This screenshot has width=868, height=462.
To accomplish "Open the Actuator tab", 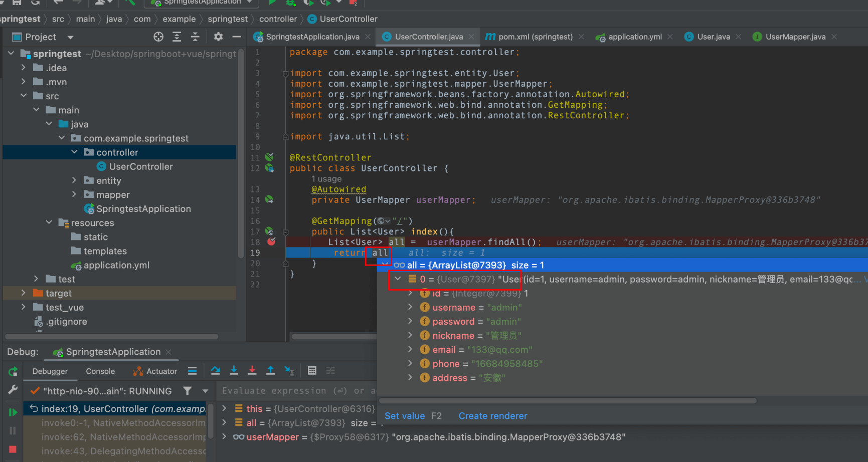I will click(155, 371).
